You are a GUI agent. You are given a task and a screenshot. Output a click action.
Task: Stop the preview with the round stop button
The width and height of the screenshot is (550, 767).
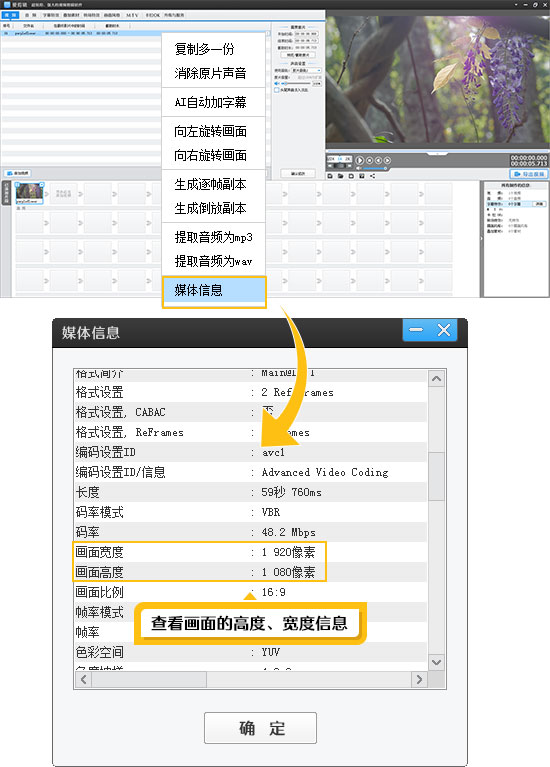point(369,160)
